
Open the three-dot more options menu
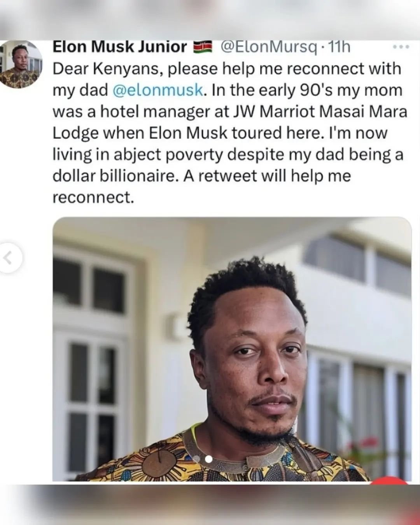(401, 47)
